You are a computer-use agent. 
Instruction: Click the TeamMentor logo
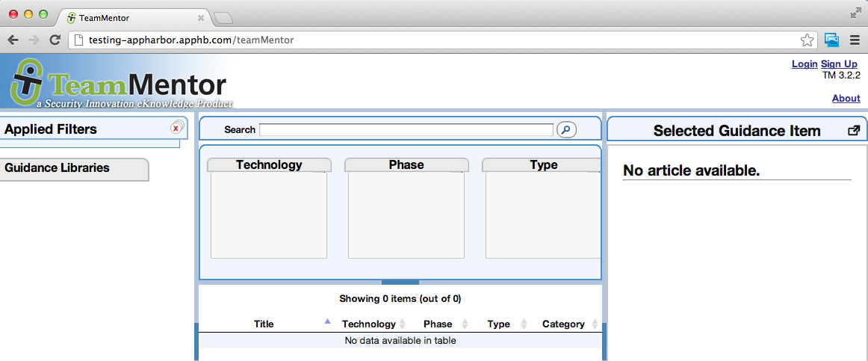120,84
